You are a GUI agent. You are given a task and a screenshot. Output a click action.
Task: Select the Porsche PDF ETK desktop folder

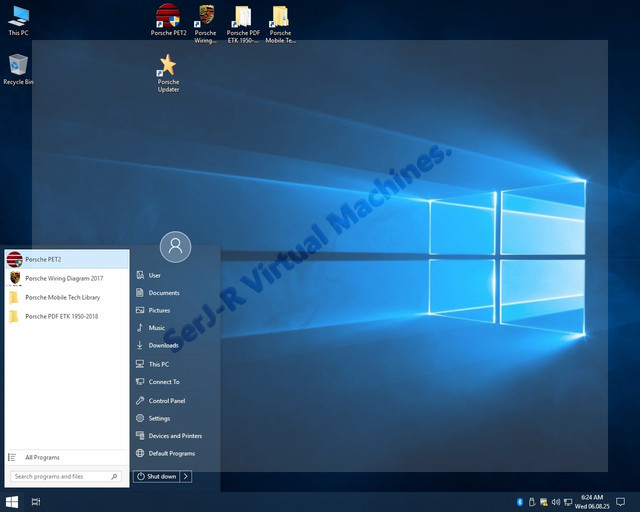pyautogui.click(x=243, y=24)
